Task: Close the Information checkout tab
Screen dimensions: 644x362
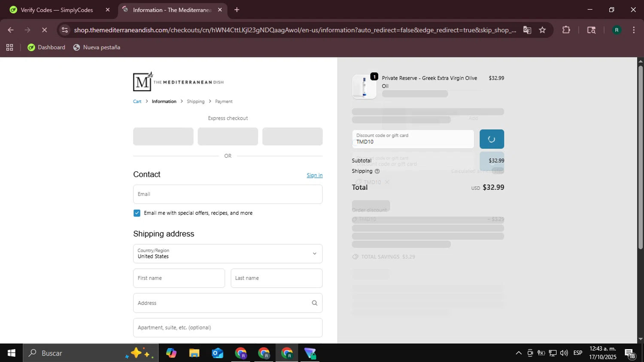Action: [x=220, y=10]
